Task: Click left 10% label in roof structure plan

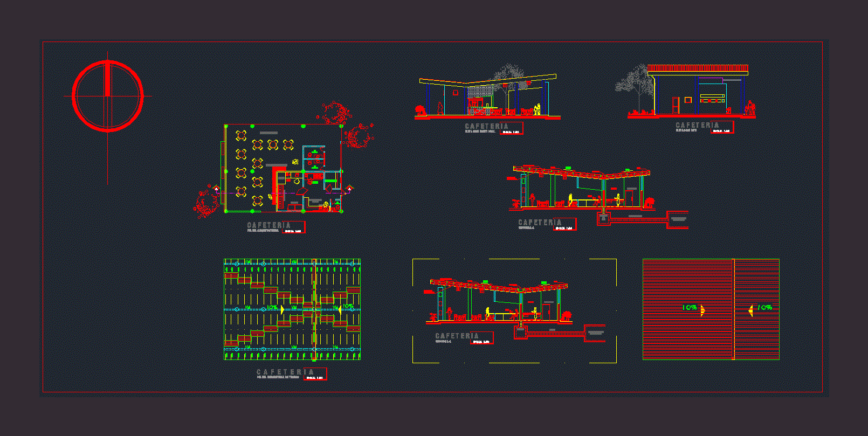Action: click(272, 307)
